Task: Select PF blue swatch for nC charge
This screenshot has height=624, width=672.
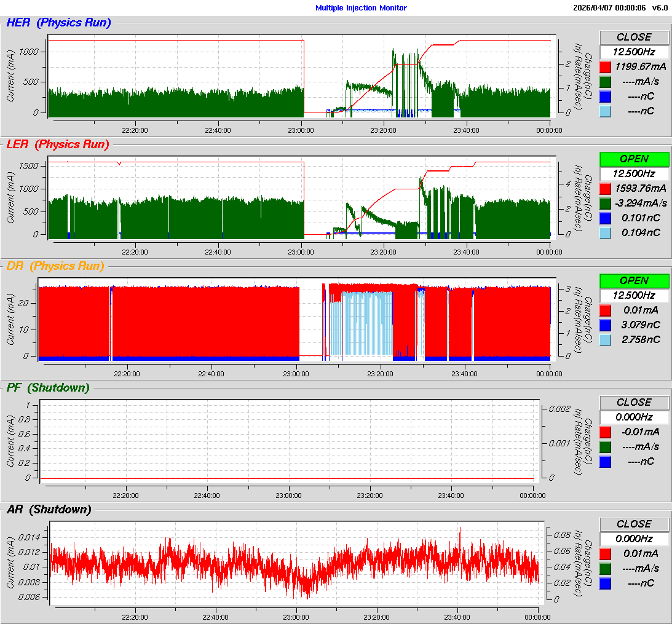Action: click(x=605, y=462)
